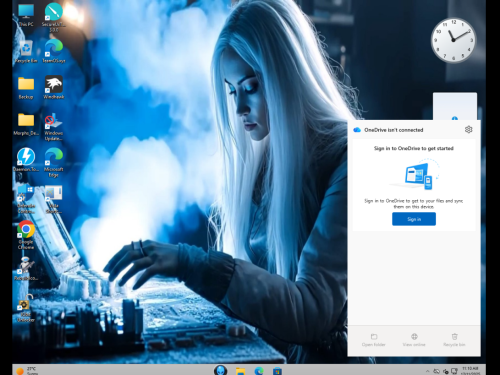The height and width of the screenshot is (375, 500).
Task: Select the Google Chrome desktop shortcut
Action: click(26, 235)
